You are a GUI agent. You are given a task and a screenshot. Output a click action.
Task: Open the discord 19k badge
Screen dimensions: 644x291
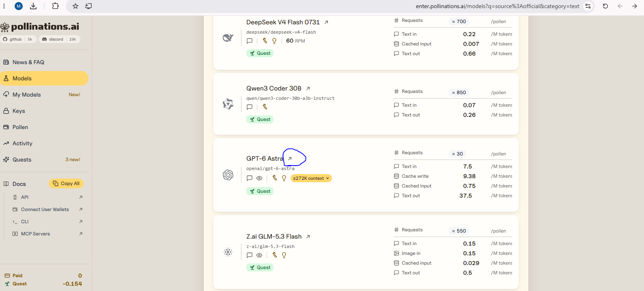tap(59, 39)
